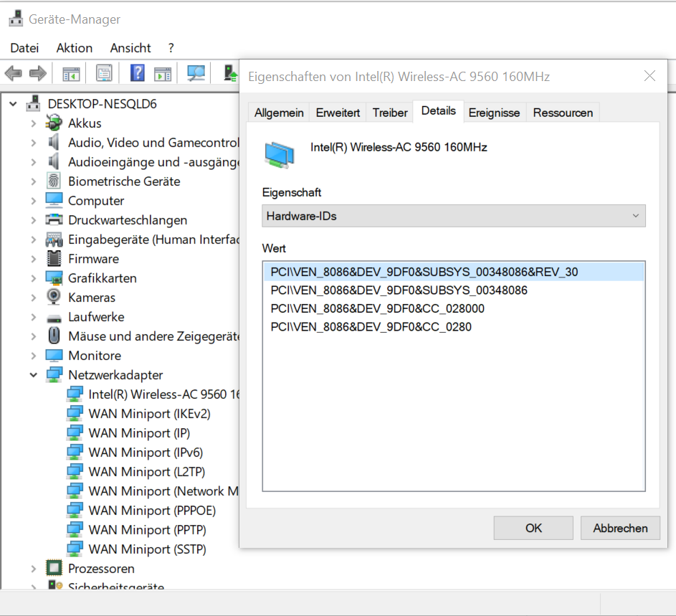Image resolution: width=676 pixels, height=616 pixels.
Task: Select WAN Miniport (PPPOE) adapter
Action: [152, 511]
